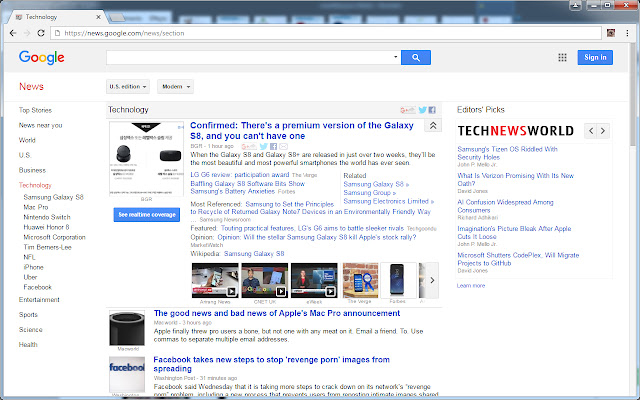Viewport: 640px width, 400px height.
Task: Open the Entertainment news section
Action: (x=39, y=299)
